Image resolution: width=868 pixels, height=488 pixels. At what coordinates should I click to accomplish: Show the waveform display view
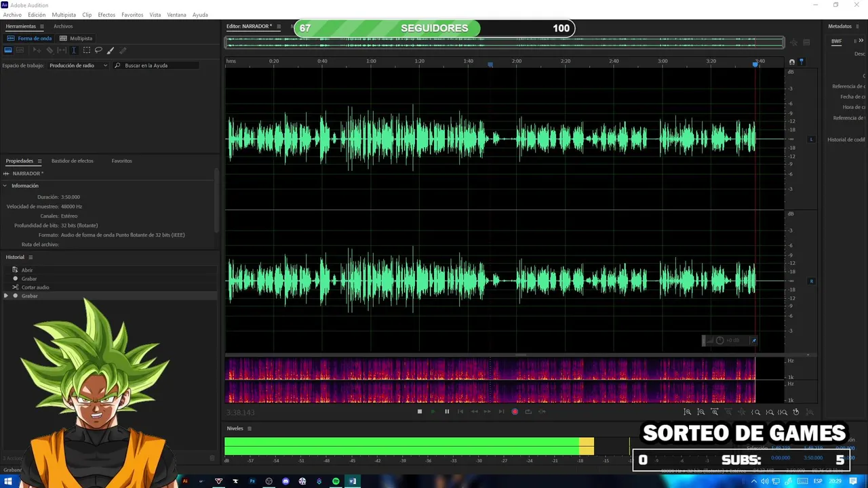pyautogui.click(x=8, y=50)
